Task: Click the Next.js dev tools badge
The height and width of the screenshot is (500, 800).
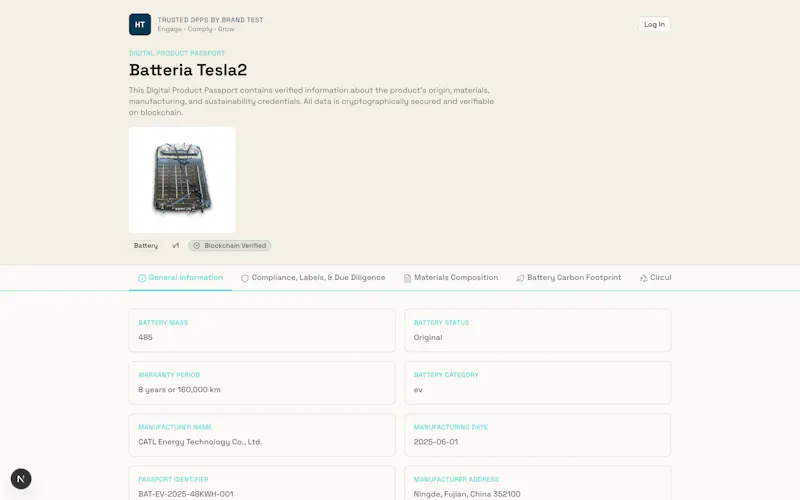Action: (21, 479)
